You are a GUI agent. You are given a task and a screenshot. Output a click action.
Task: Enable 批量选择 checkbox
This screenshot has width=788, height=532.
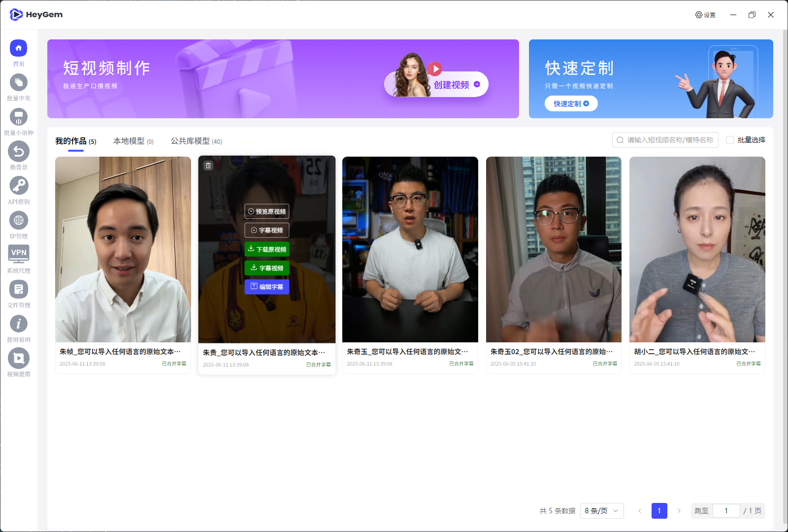[730, 140]
